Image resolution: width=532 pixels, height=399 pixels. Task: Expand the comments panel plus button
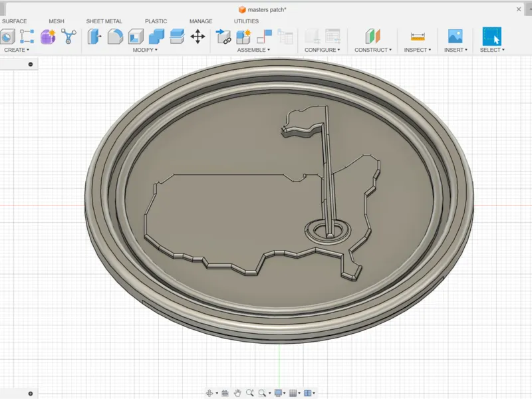31,394
